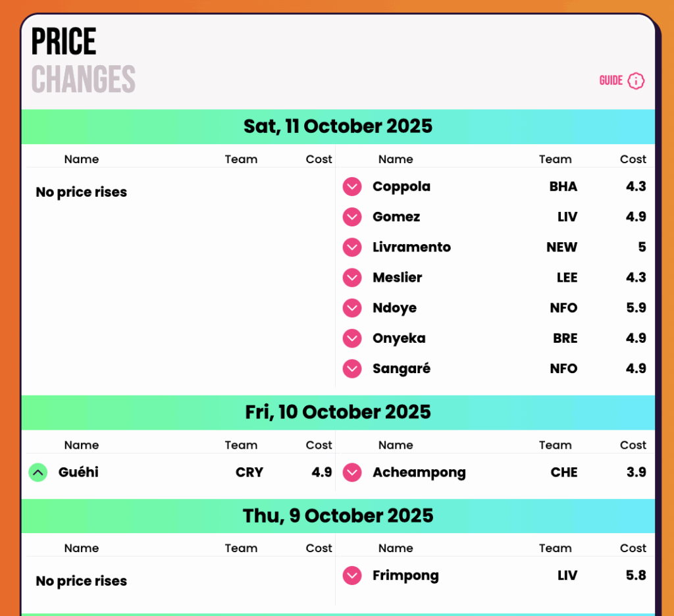Open Guéhi's player entry
Viewport: 674px width, 616px height.
(78, 473)
